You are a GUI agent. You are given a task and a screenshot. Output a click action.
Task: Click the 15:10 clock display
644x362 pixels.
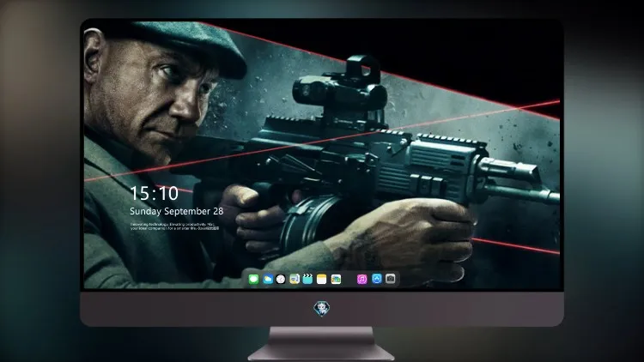[x=154, y=193]
